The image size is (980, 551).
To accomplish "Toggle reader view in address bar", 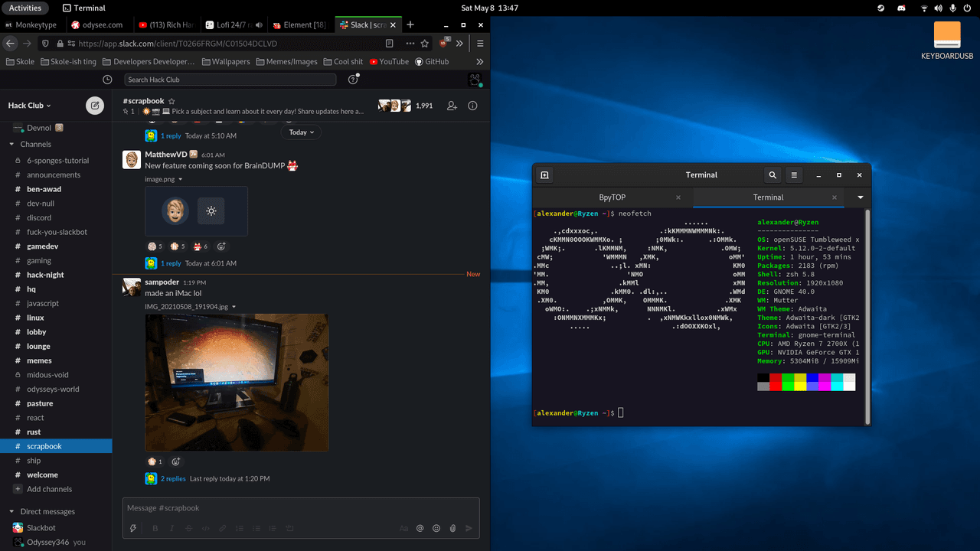I will [390, 44].
